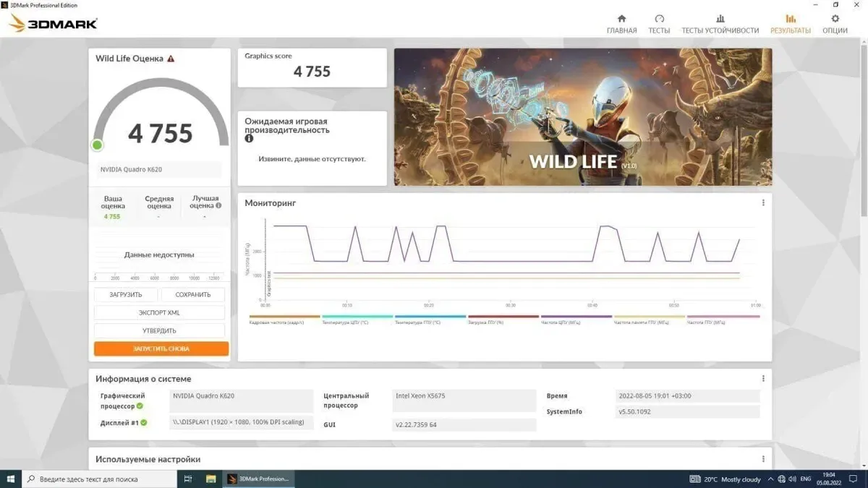Viewport: 868px width, 488px height.
Task: Toggle the Температура ЦПУ chart series
Action: [357, 319]
